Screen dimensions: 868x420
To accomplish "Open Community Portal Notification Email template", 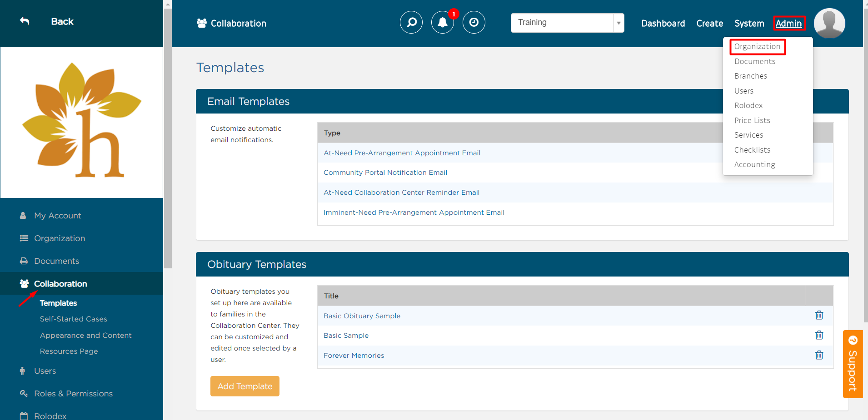I will [x=385, y=173].
